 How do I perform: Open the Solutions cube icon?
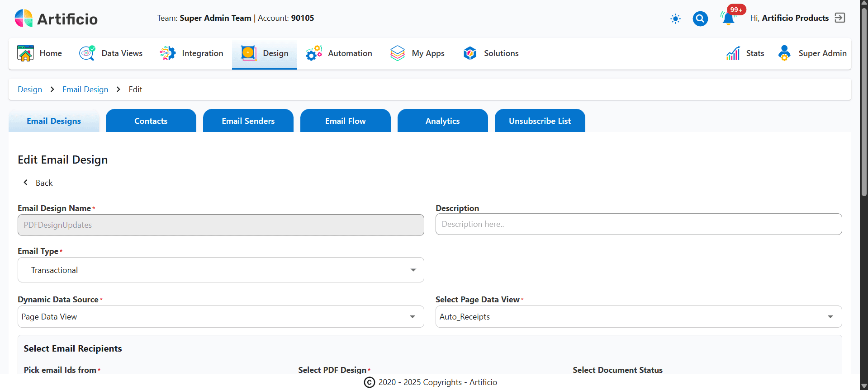coord(470,53)
